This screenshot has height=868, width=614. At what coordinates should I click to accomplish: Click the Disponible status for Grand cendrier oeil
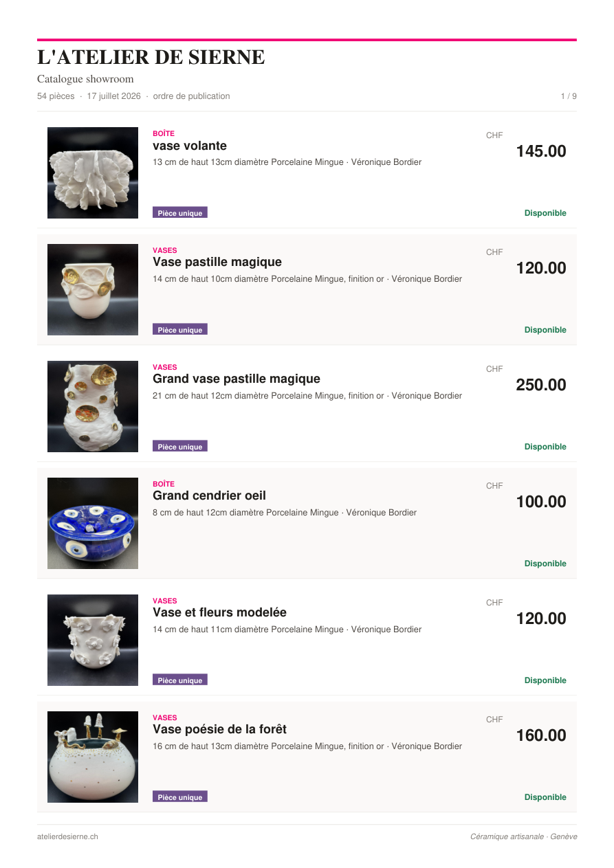545,564
